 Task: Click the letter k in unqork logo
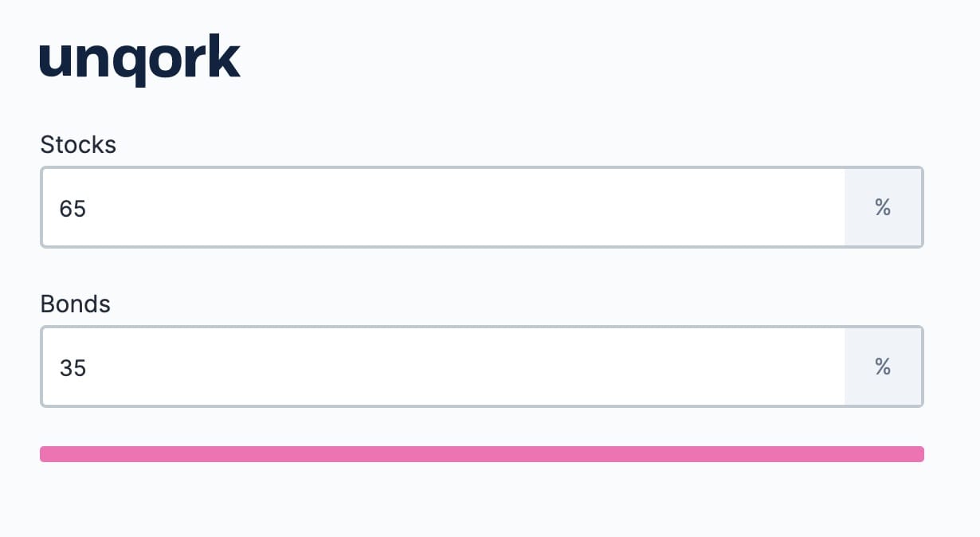[223, 57]
